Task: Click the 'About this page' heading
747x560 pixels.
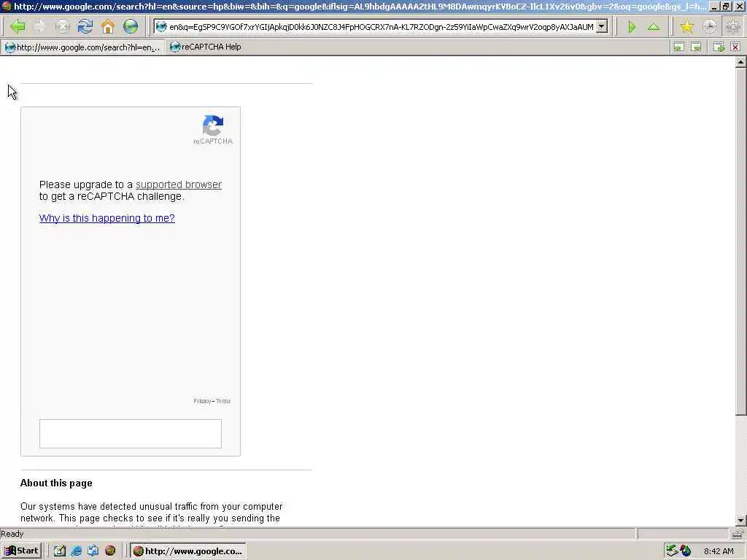Action: pos(56,483)
